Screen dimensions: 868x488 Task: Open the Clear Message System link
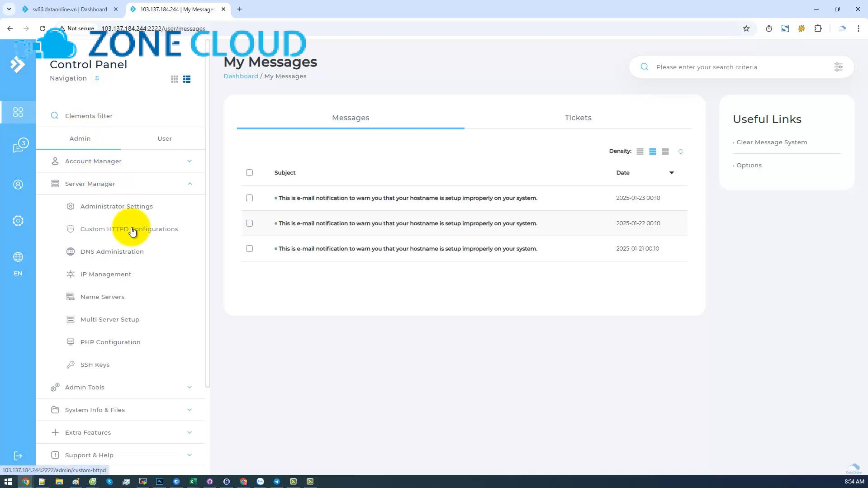coord(772,142)
